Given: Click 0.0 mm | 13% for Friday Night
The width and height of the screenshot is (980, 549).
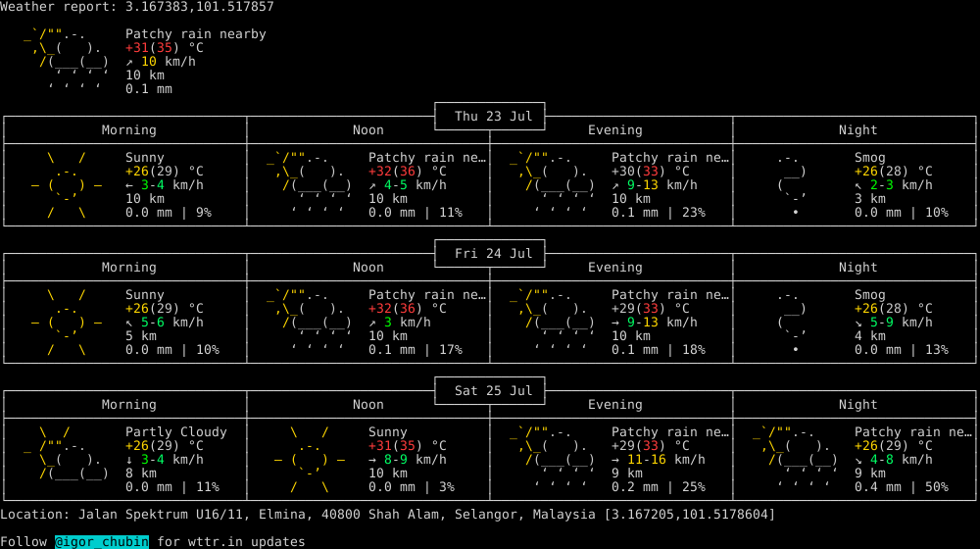Looking at the screenshot, I should [x=902, y=350].
